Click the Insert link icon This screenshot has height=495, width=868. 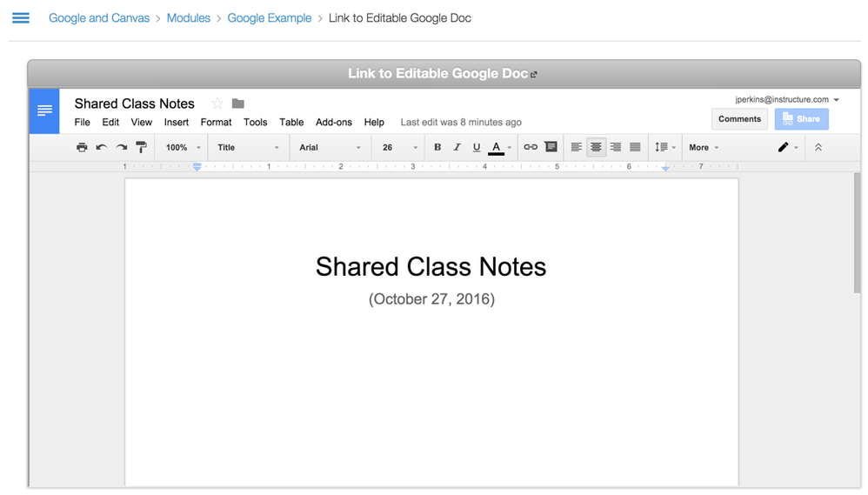531,147
